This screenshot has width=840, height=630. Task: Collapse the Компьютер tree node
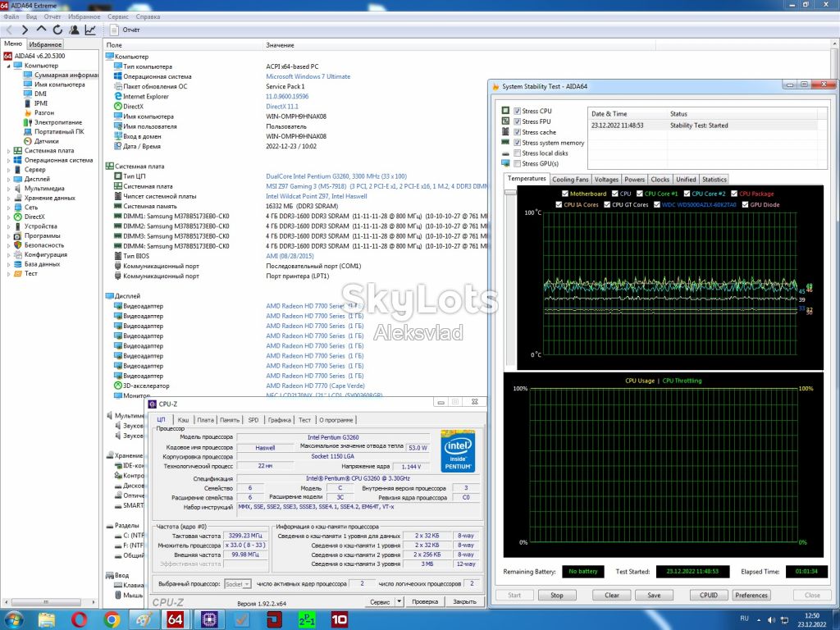[8, 66]
